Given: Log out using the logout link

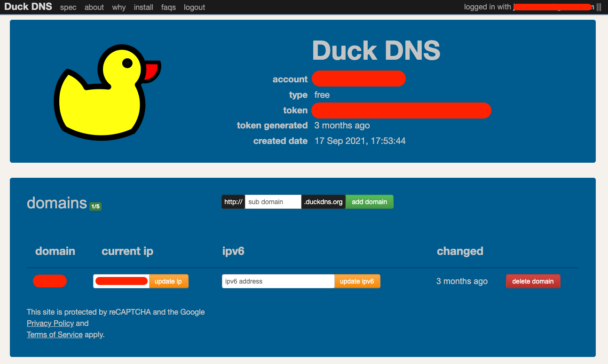Looking at the screenshot, I should [x=194, y=8].
